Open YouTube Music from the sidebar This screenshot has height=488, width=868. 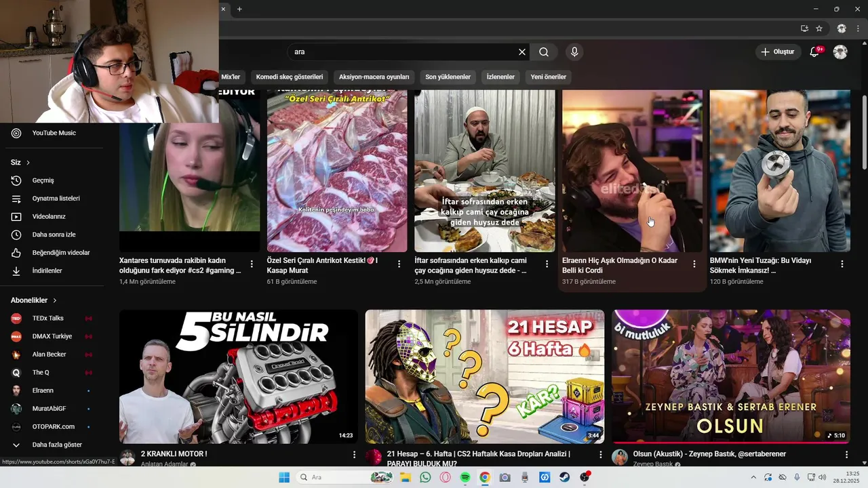(x=54, y=133)
